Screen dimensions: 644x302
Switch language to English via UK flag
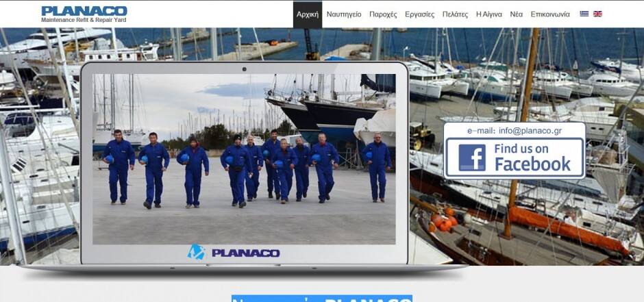(597, 14)
